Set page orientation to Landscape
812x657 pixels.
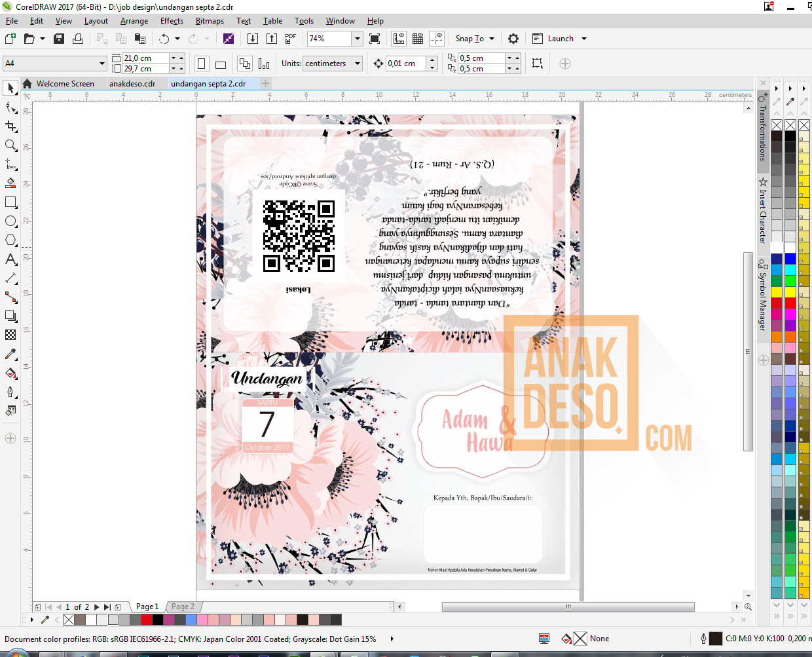coord(221,64)
